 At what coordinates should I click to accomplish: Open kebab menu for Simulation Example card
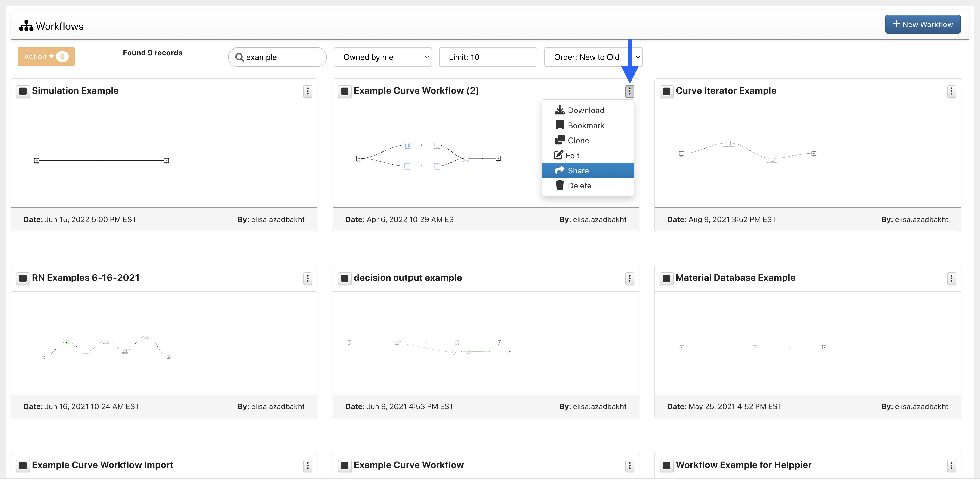(307, 91)
